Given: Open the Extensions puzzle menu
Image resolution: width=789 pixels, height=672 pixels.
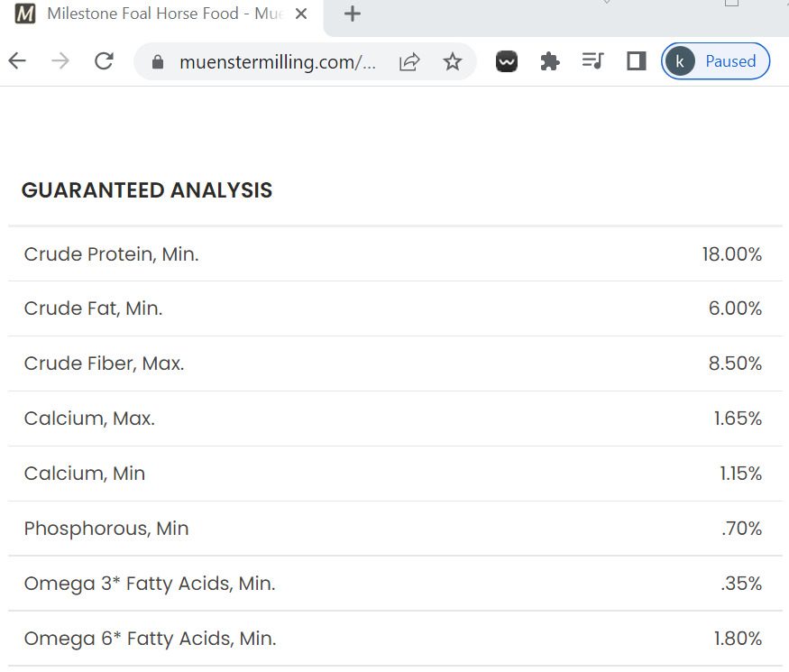Looking at the screenshot, I should (x=549, y=61).
